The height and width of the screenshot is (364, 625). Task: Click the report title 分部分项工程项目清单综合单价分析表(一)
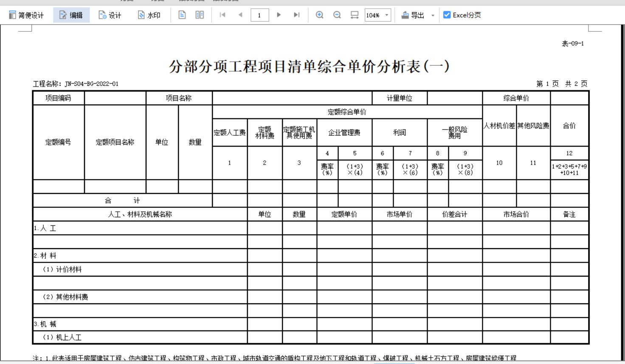click(309, 66)
